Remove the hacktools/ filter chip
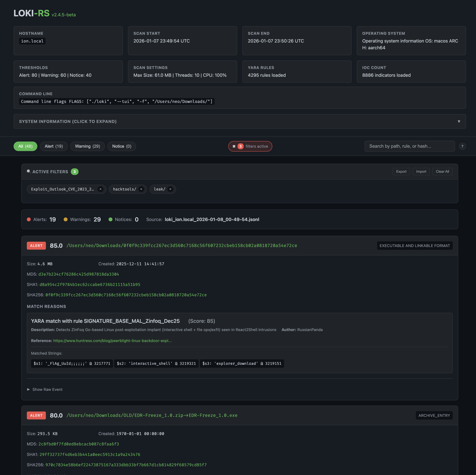The width and height of the screenshot is (476, 475). coord(141,189)
